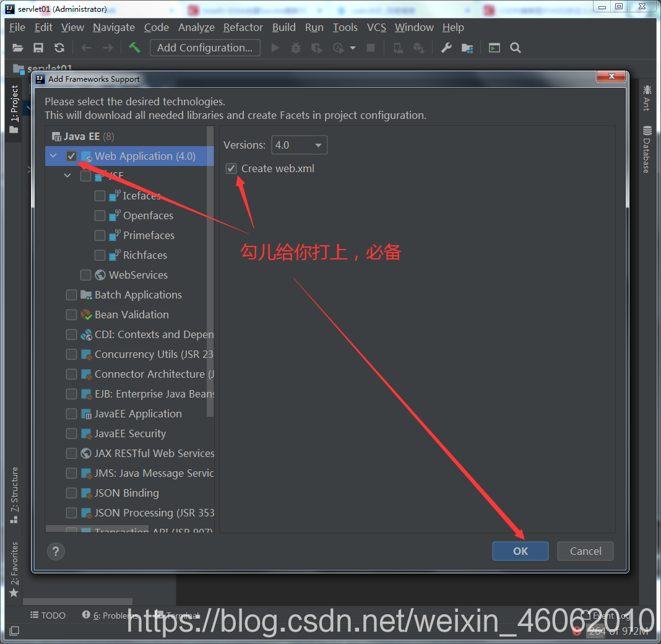This screenshot has height=644, width=661.
Task: Click the Attach debugger toolbar icon
Action: coord(398,48)
